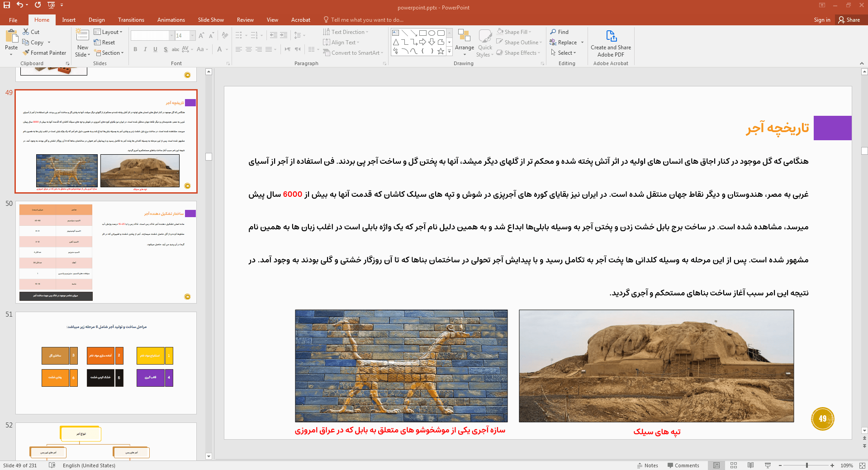Viewport: 868px width, 470px height.
Task: Click the Undo arrow icon
Action: click(20, 5)
